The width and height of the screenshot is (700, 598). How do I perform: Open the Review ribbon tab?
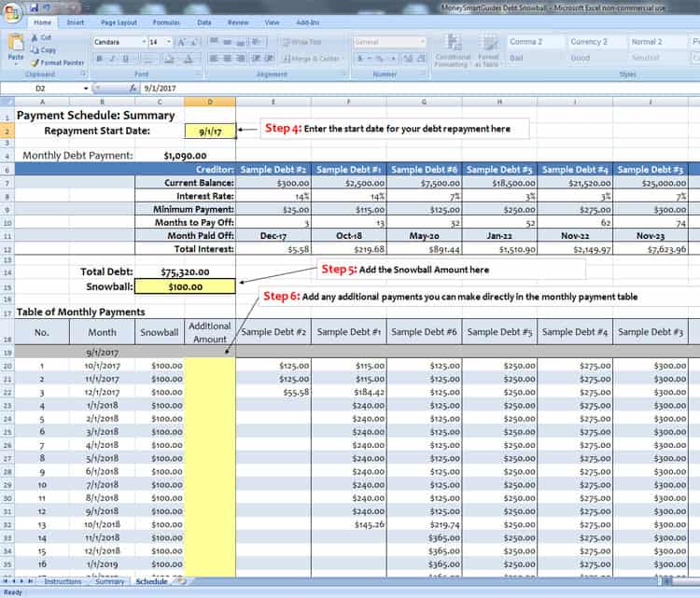tap(238, 22)
